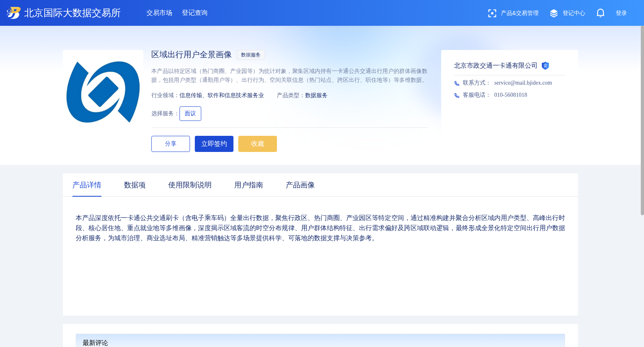Switch to the 数据项 tab

click(135, 185)
